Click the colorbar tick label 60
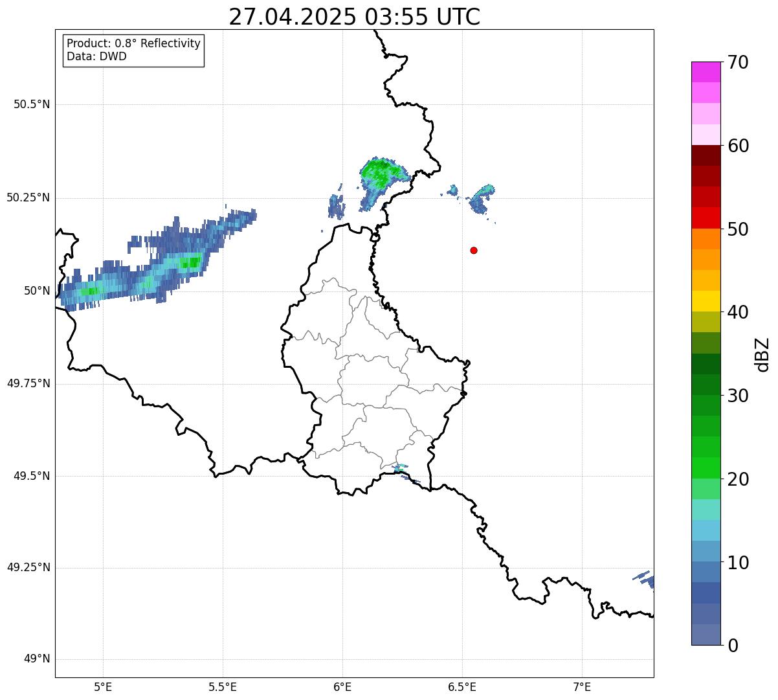The width and height of the screenshot is (778, 700). point(737,146)
